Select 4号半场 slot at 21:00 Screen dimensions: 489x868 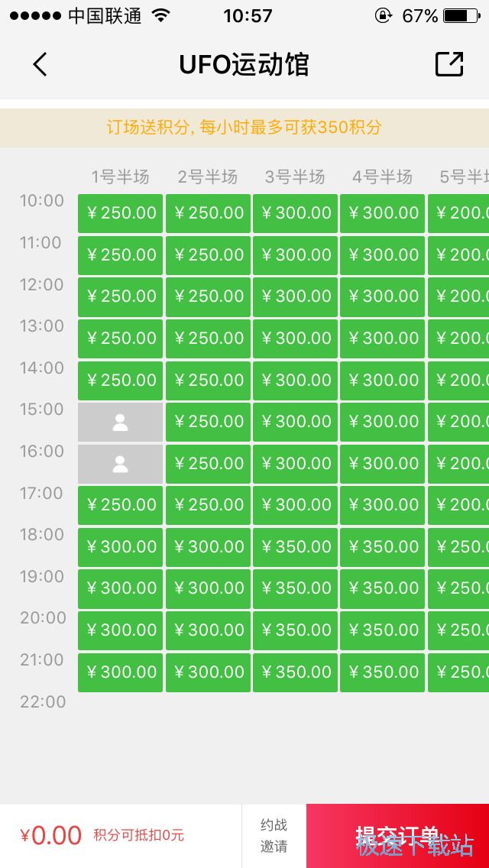(382, 672)
